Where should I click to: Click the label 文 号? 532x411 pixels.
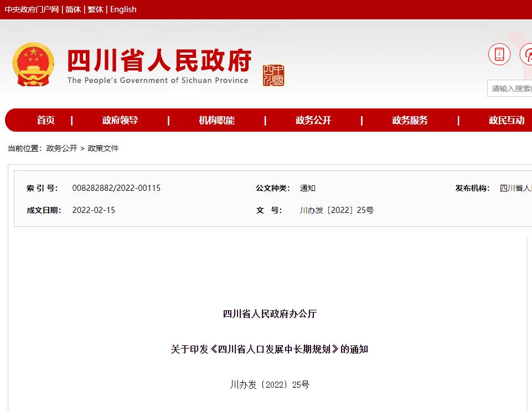268,210
